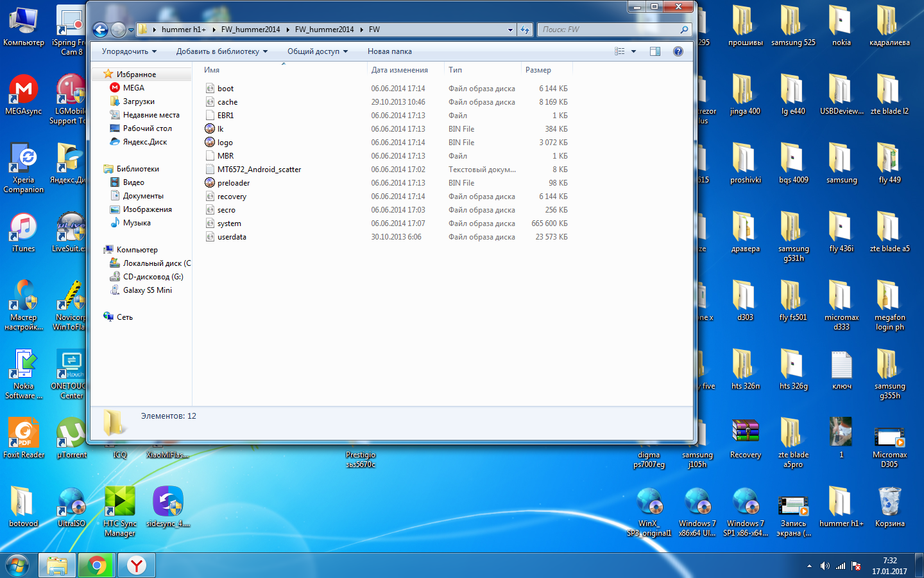
Task: Select the system disk image file
Action: [229, 223]
